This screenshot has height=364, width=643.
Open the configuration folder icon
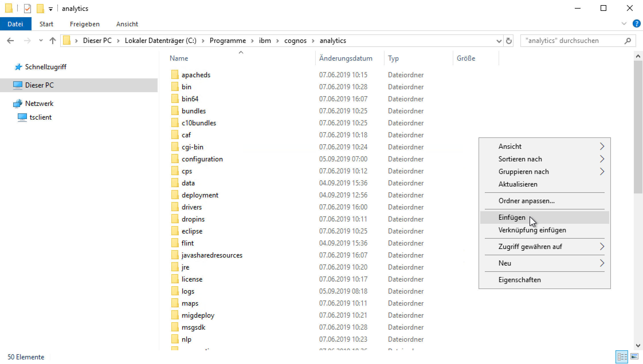pos(175,159)
